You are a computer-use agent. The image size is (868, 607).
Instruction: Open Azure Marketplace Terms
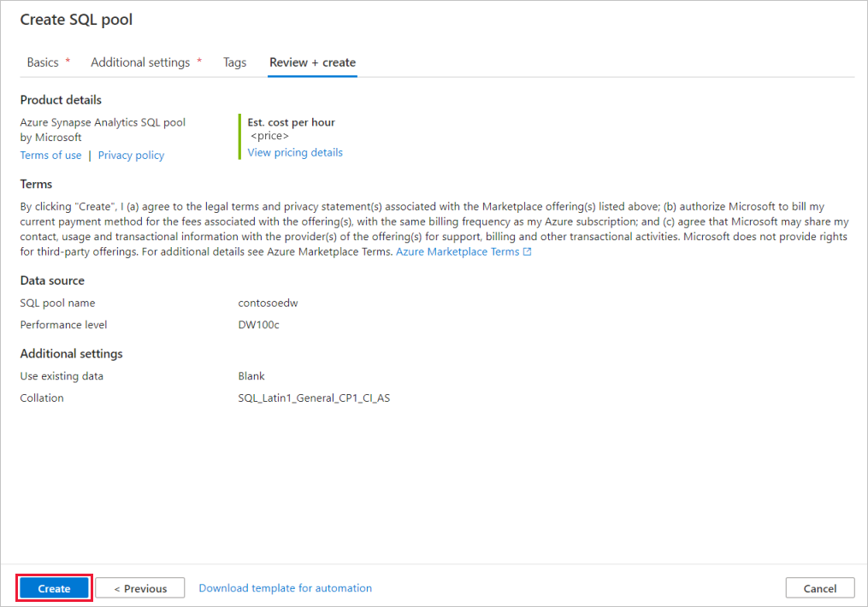point(458,251)
